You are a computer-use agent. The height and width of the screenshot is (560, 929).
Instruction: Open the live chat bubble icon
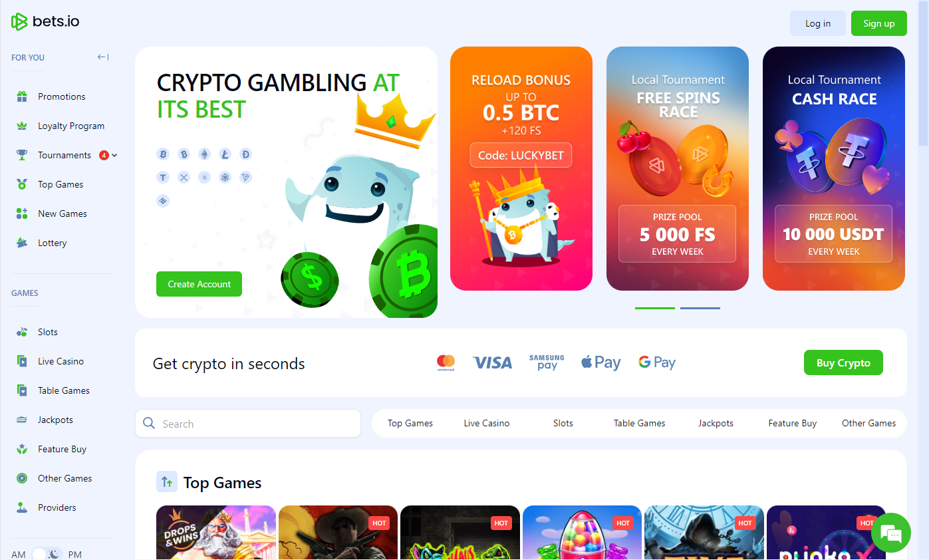pos(890,533)
